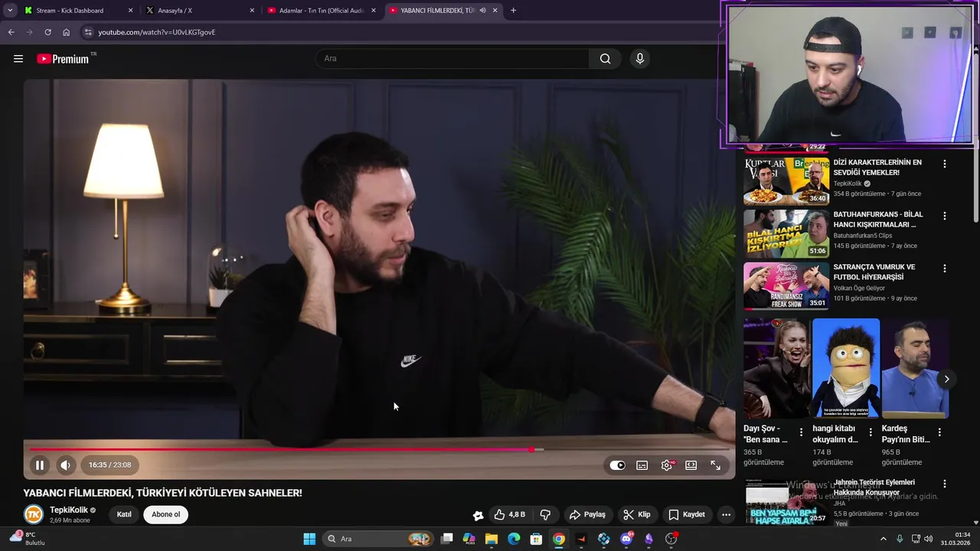This screenshot has width=980, height=551.
Task: Seek on the red video progress bar
Action: pyautogui.click(x=379, y=449)
